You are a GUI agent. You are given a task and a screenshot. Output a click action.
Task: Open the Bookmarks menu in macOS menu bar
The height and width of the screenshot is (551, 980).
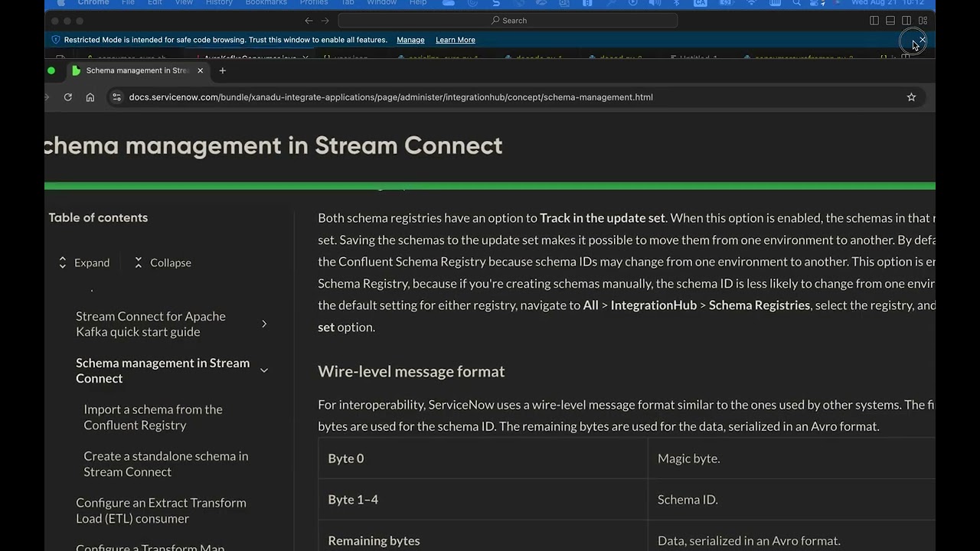(x=266, y=3)
